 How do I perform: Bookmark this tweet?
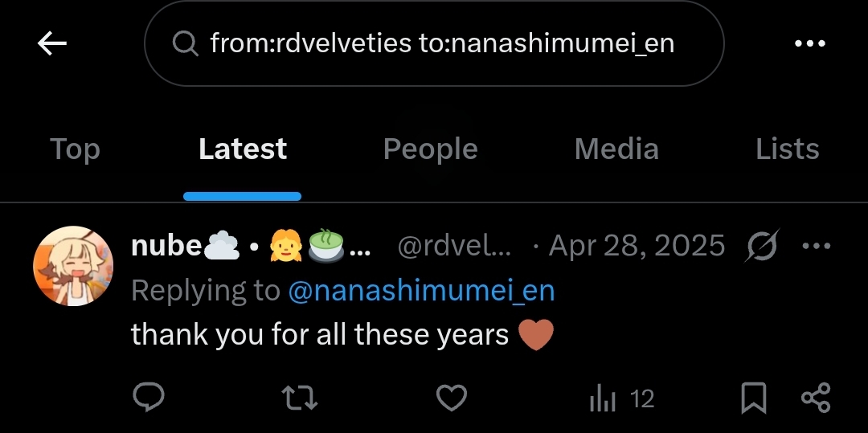click(x=753, y=398)
